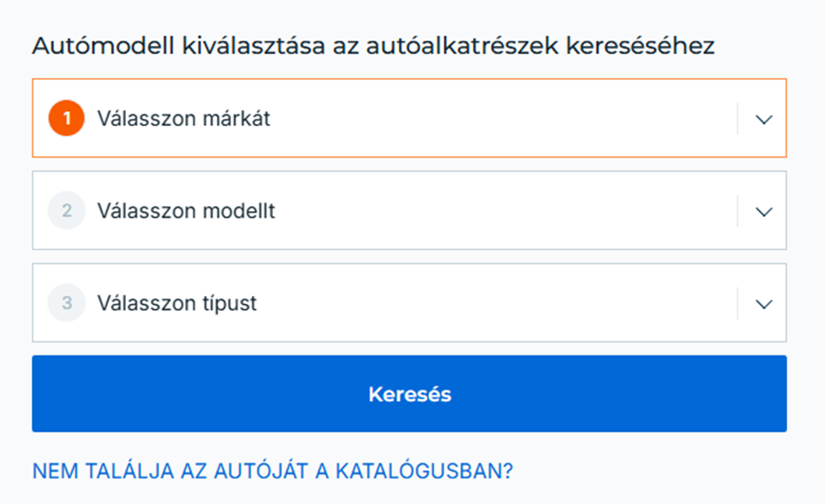This screenshot has height=504, width=833.
Task: Click the chevron arrow in the brand field
Action: pyautogui.click(x=764, y=119)
